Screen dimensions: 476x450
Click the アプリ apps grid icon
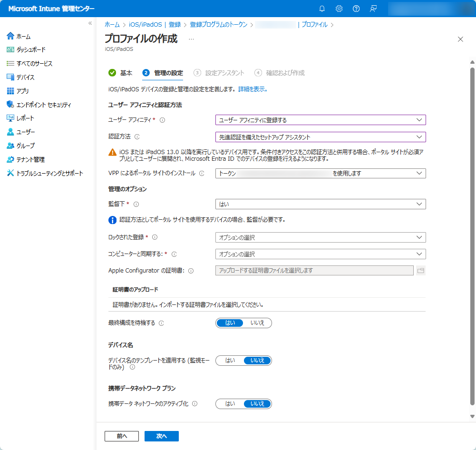pyautogui.click(x=10, y=91)
